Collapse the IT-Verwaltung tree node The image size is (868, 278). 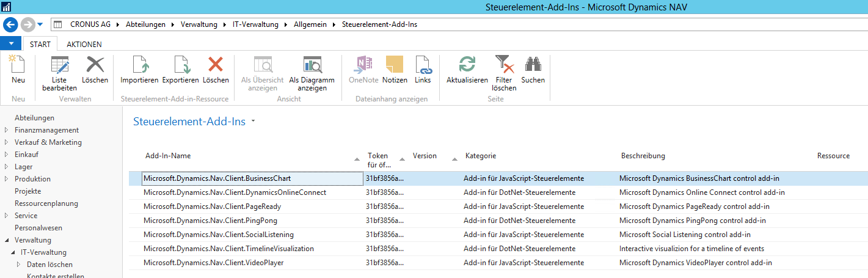(13, 252)
